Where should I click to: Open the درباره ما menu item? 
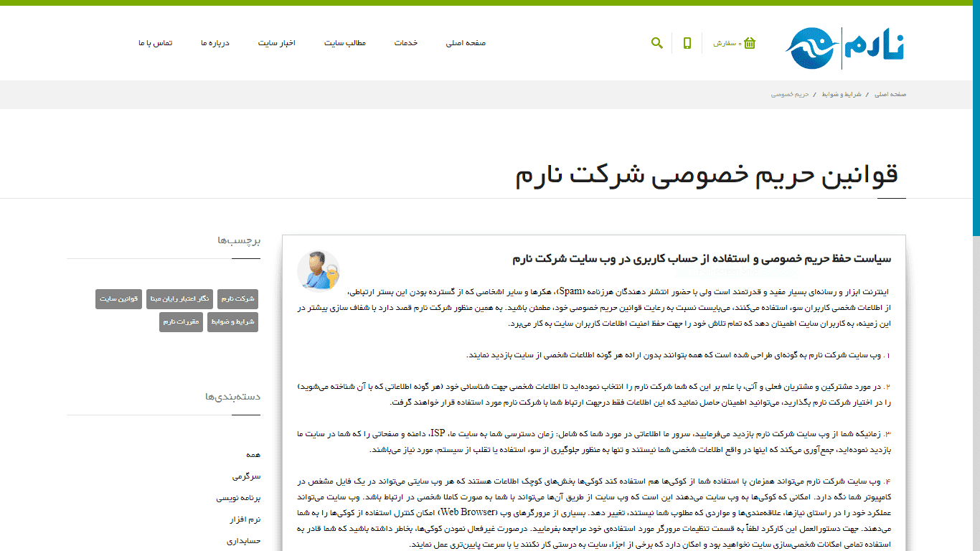tap(215, 43)
